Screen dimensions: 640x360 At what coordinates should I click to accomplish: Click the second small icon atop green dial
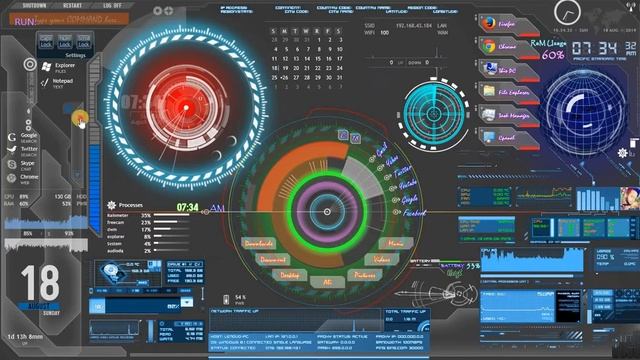tap(356, 138)
